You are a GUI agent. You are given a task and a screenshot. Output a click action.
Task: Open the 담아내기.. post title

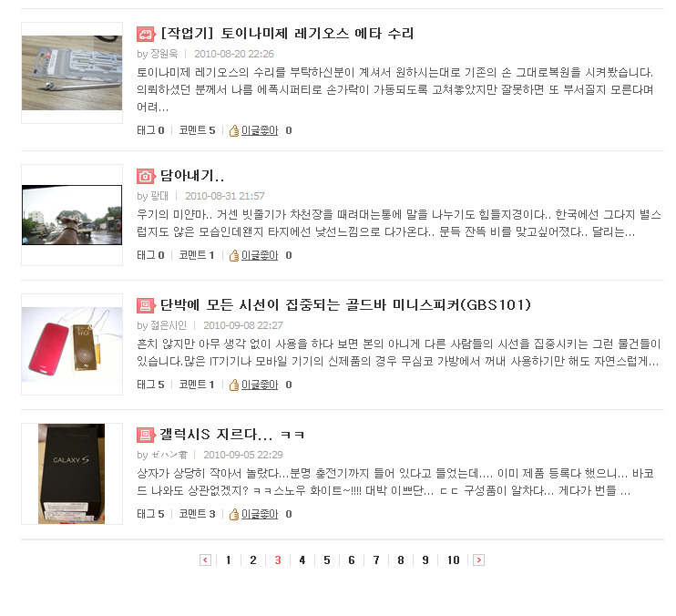192,176
